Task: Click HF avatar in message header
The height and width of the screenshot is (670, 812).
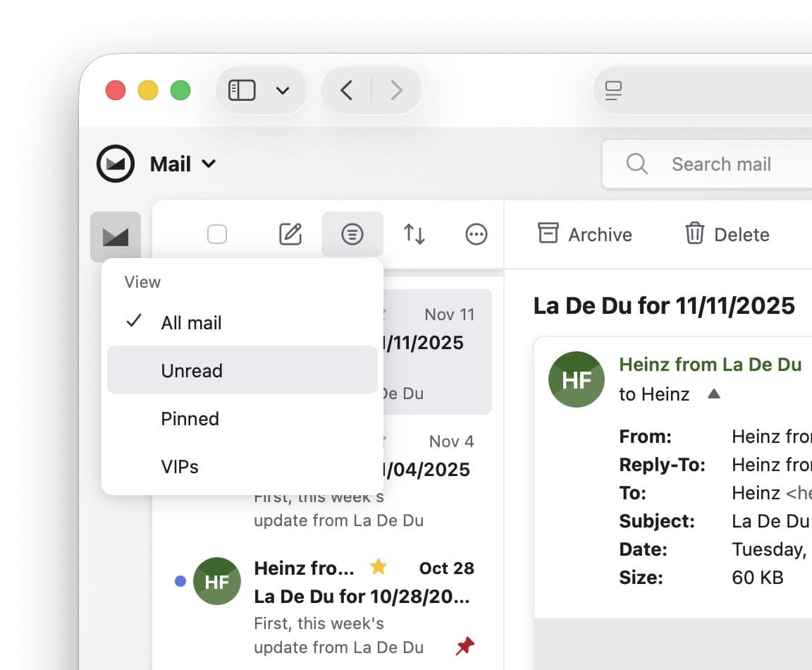Action: coord(577,379)
